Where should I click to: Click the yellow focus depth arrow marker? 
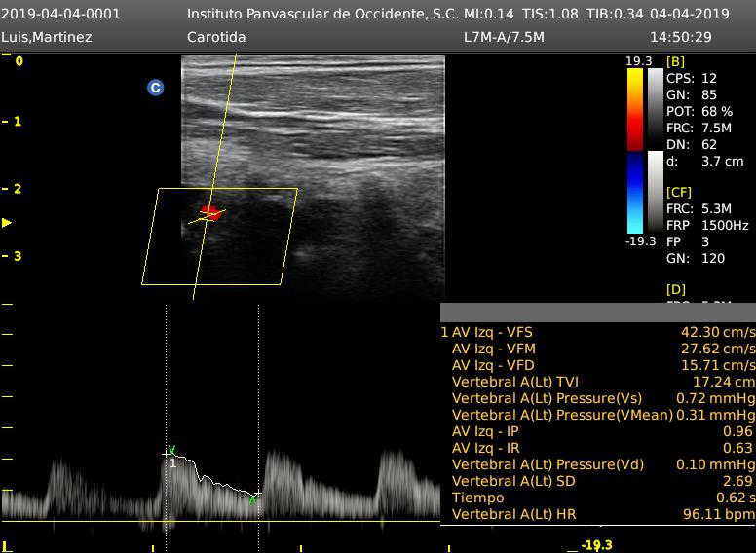pyautogui.click(x=7, y=223)
